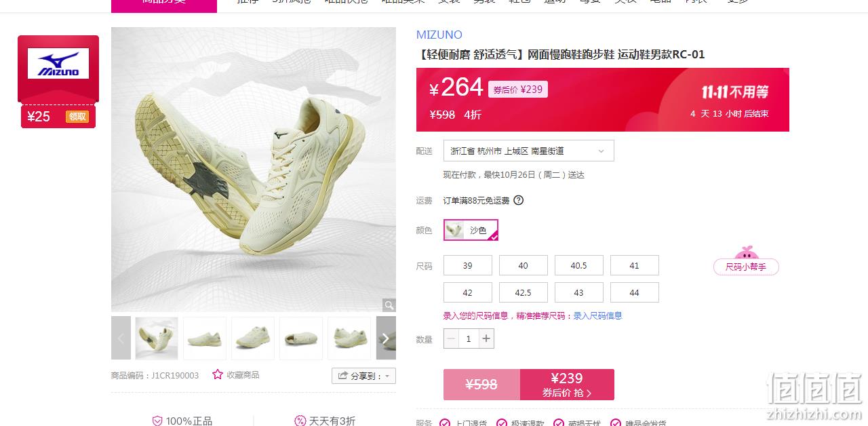Click the second shoe thumbnail image
Screen dimensions: 868x426
point(205,338)
